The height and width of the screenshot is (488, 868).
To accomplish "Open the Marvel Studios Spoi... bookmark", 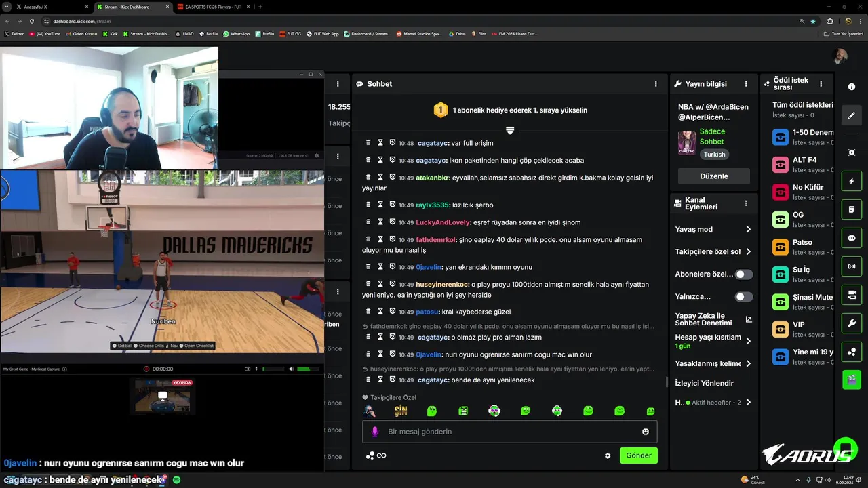I will [x=419, y=33].
